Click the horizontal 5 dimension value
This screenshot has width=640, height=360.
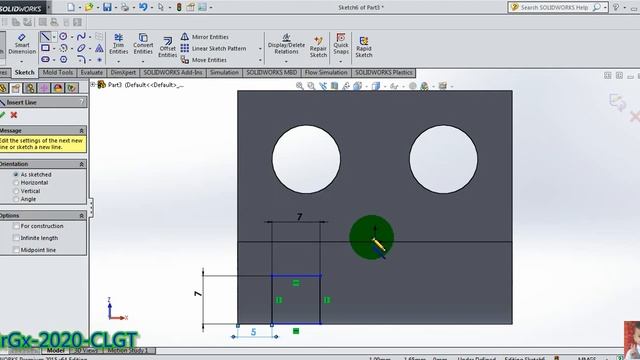click(x=253, y=332)
